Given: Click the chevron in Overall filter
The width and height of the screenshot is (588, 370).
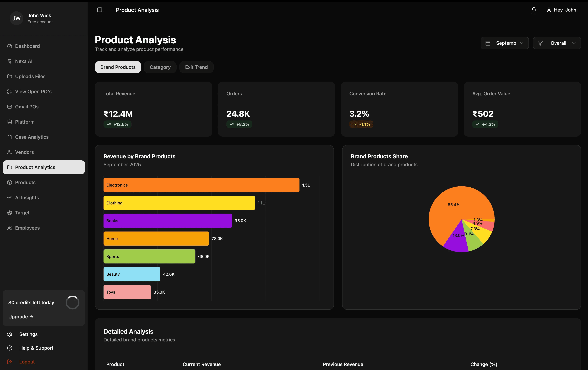Looking at the screenshot, I should (574, 43).
